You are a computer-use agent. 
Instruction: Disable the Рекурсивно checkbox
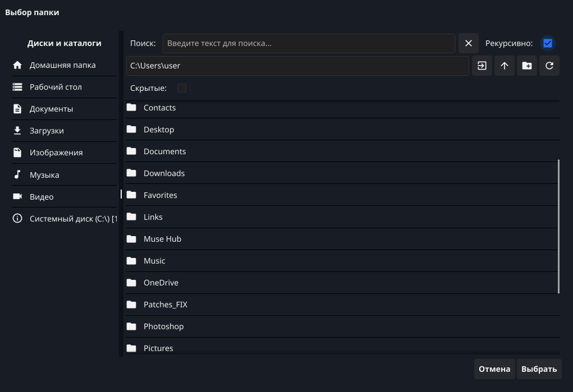pos(547,43)
